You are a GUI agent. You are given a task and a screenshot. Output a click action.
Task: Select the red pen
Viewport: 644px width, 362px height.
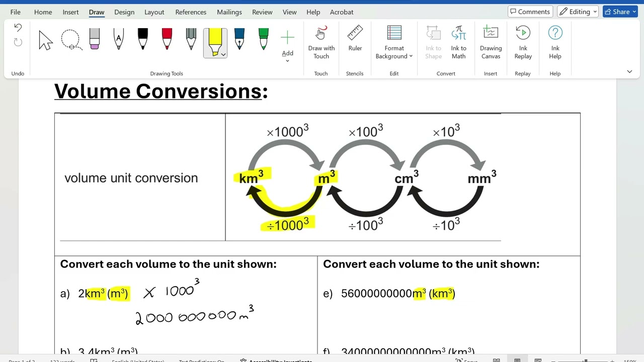pyautogui.click(x=167, y=39)
